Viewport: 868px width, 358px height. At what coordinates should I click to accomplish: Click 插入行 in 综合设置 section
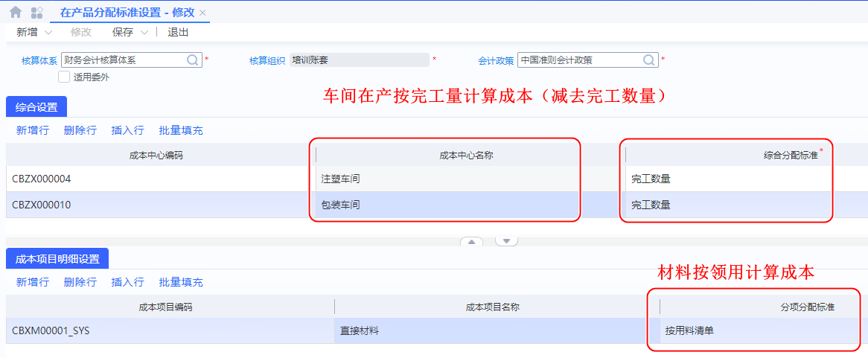[x=127, y=130]
